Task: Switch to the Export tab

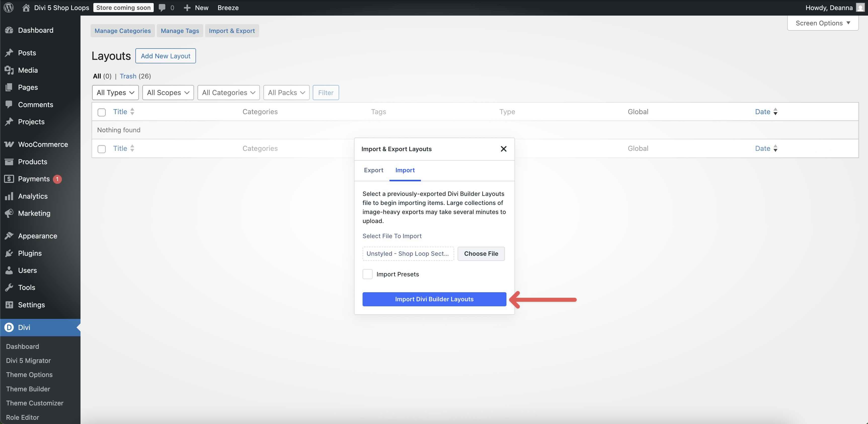Action: coord(373,170)
